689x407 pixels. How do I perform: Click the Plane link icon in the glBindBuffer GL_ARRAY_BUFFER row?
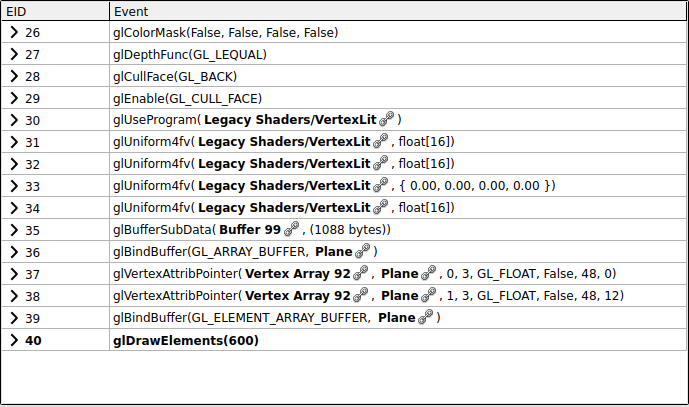363,251
